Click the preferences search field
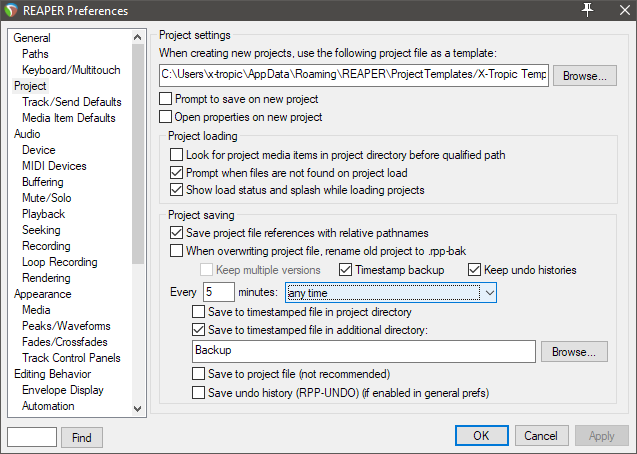The width and height of the screenshot is (637, 454). [x=32, y=437]
